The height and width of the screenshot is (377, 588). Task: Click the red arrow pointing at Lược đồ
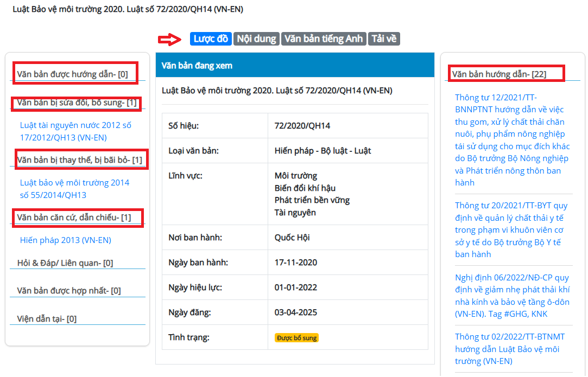click(x=169, y=39)
